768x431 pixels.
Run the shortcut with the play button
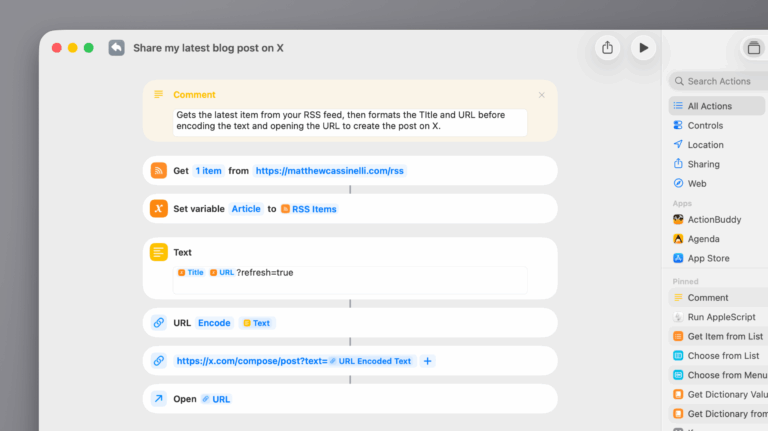coord(643,47)
